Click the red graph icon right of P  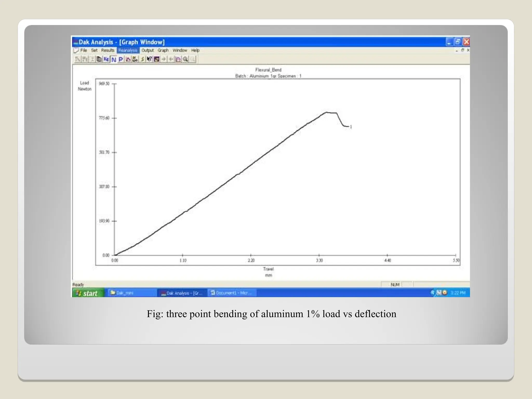pyautogui.click(x=128, y=59)
